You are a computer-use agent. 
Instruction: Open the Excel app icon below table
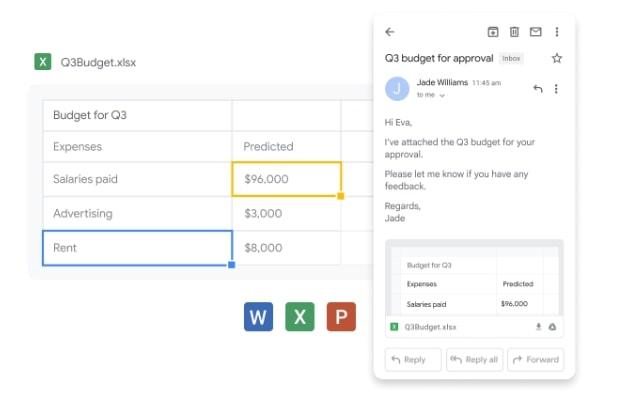[x=300, y=317]
